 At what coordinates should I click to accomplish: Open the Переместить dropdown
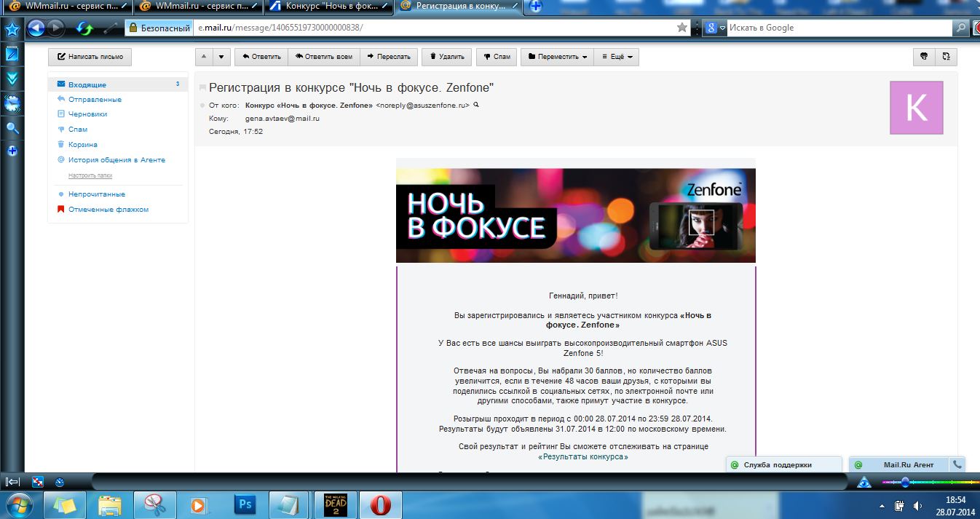(x=558, y=57)
